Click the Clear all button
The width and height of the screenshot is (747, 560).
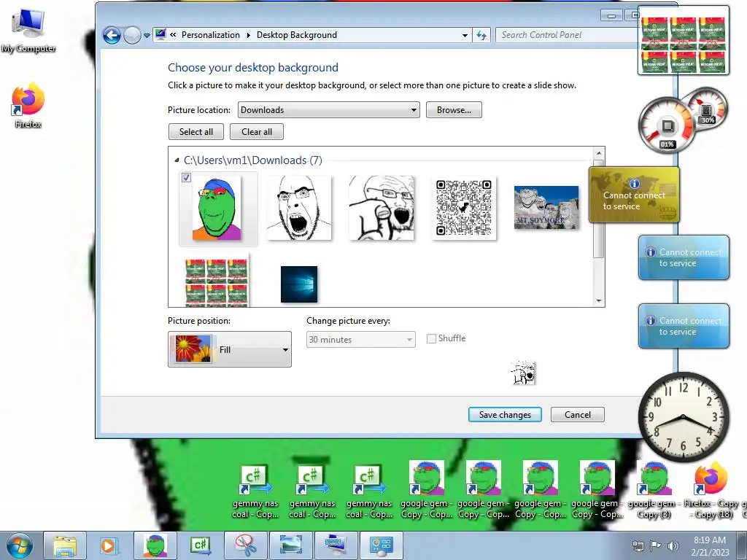coord(257,132)
